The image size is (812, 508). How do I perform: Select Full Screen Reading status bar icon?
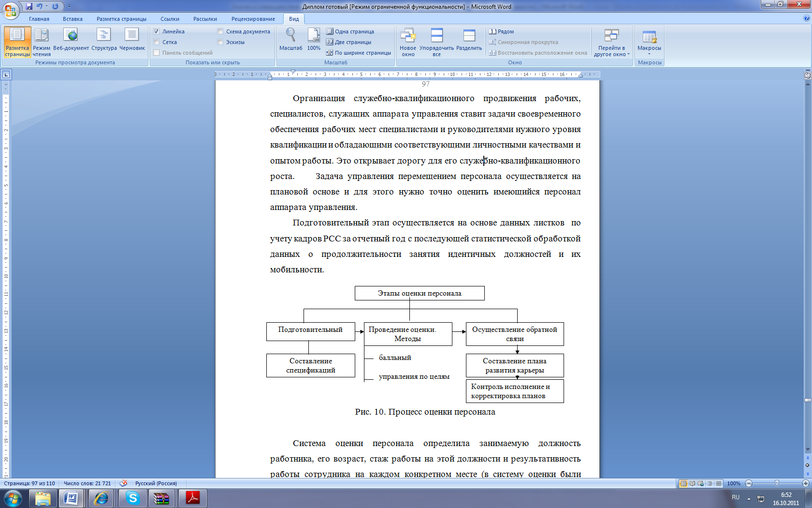692,483
